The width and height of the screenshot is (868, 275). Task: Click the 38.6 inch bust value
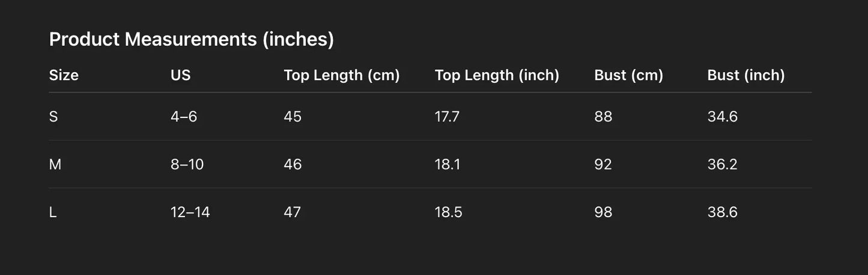tap(722, 212)
